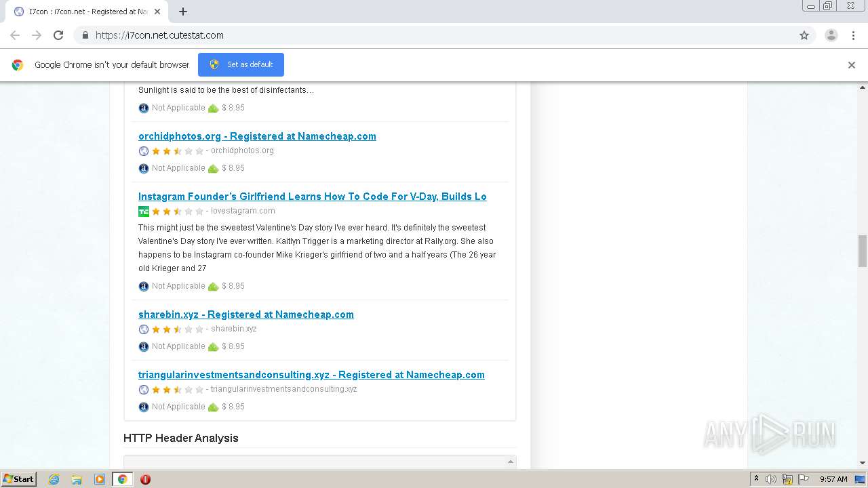Click Not Applicable text under sharebin.xyz
The image size is (868, 488).
tap(178, 346)
